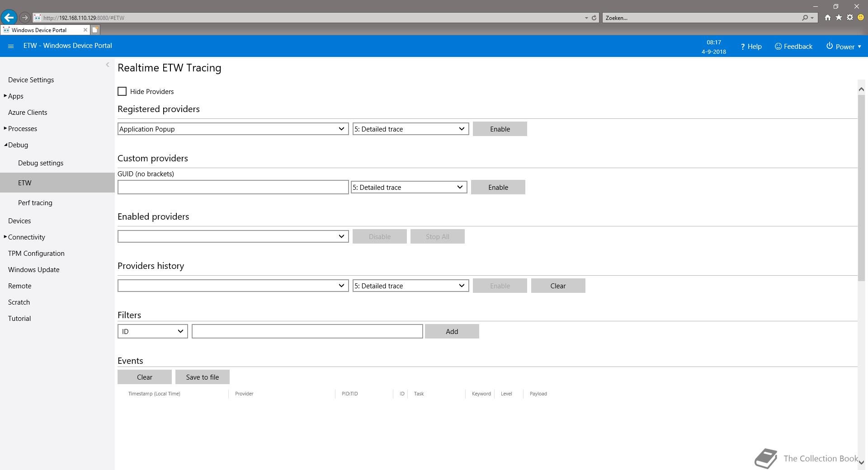
Task: Open Azure Clients in the sidebar
Action: point(28,113)
